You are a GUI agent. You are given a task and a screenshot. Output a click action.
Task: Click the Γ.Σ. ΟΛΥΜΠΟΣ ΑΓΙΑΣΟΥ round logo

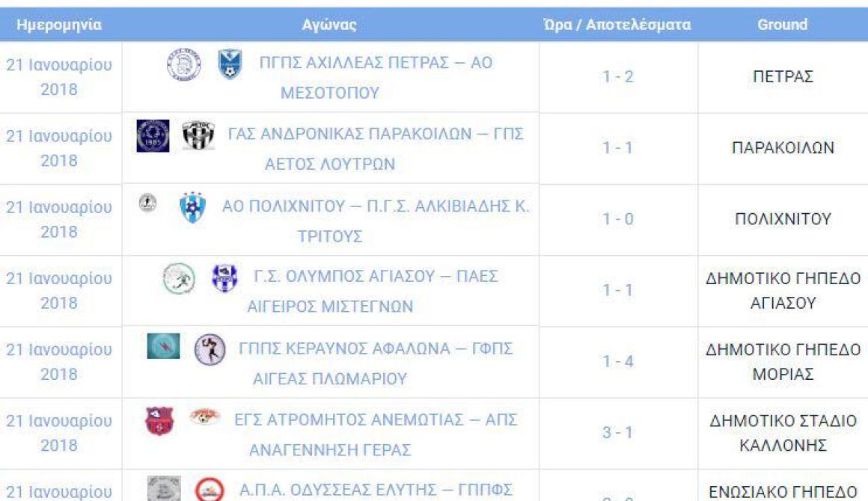179,278
